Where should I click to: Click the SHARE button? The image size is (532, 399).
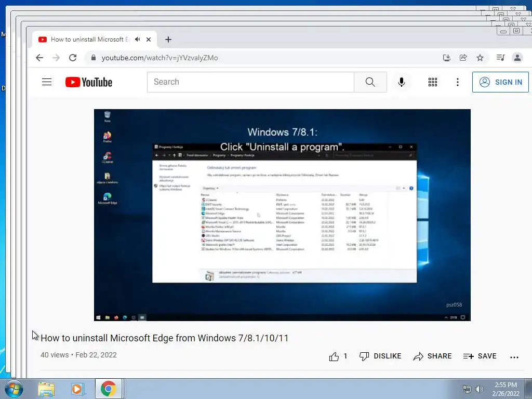(x=432, y=356)
